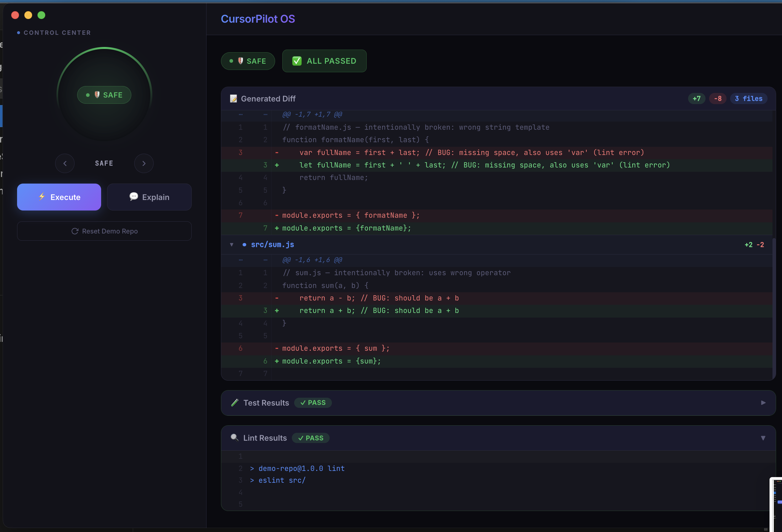Screen dimensions: 782x532
Task: Click the lightning bolt Execute icon
Action: 42,196
